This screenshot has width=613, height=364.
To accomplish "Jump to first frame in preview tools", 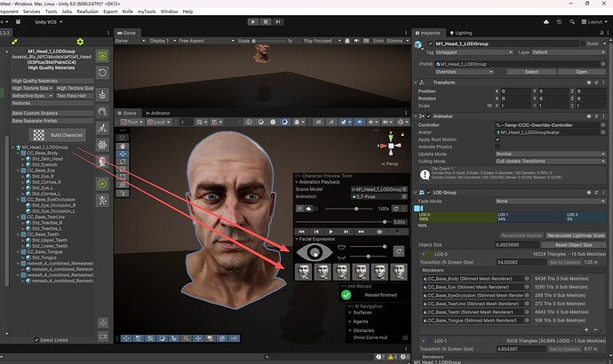I will tap(301, 232).
